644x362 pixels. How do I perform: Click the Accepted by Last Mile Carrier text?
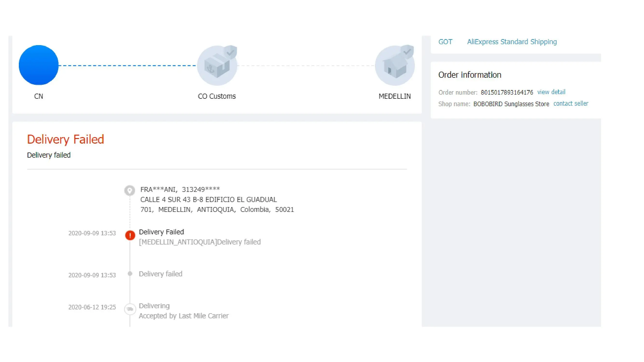[x=184, y=316]
